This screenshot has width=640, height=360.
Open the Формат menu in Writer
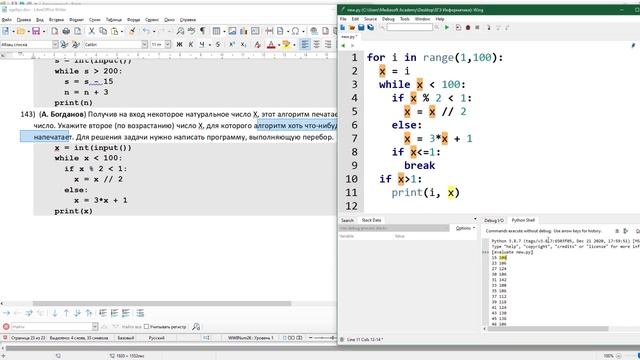click(76, 20)
